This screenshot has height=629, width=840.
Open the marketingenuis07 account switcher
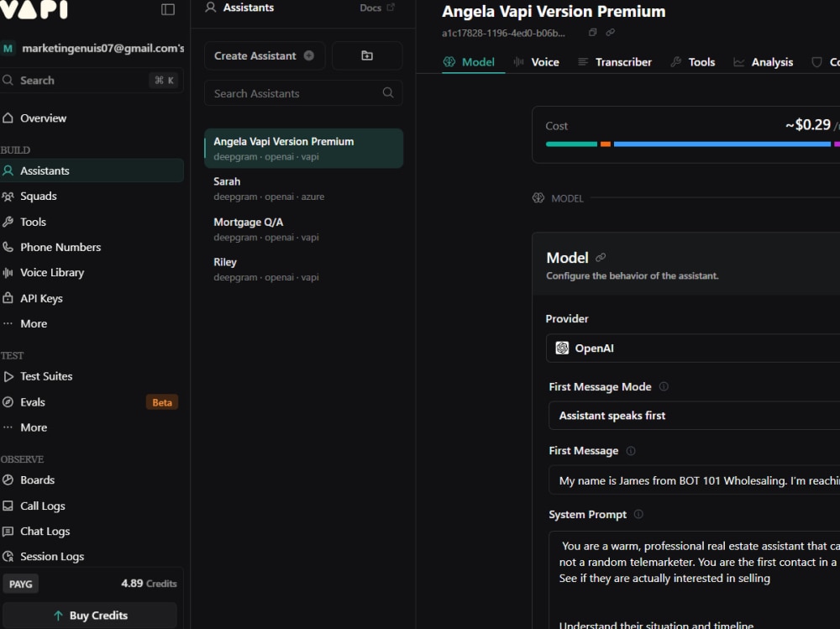[x=92, y=48]
